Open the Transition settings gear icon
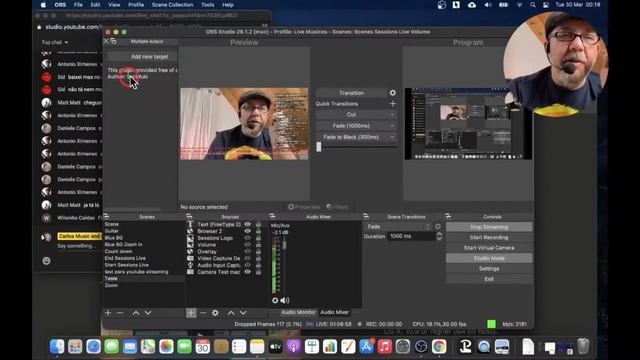640x360 pixels. click(x=393, y=93)
